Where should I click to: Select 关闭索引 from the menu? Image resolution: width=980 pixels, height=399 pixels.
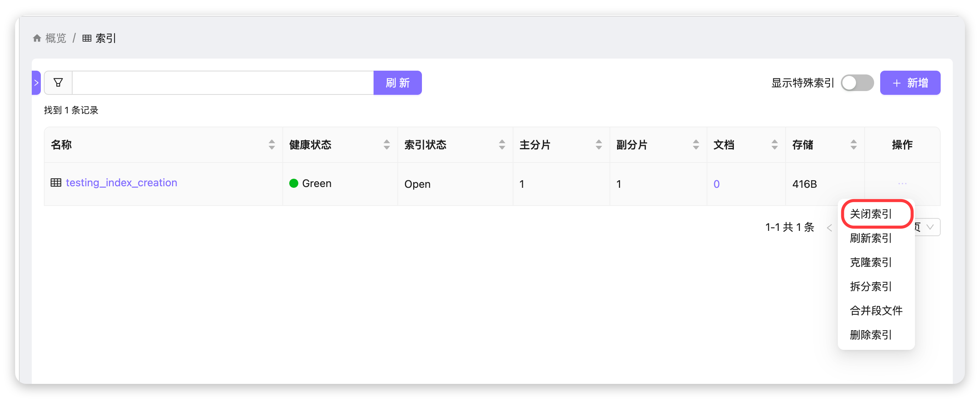870,214
